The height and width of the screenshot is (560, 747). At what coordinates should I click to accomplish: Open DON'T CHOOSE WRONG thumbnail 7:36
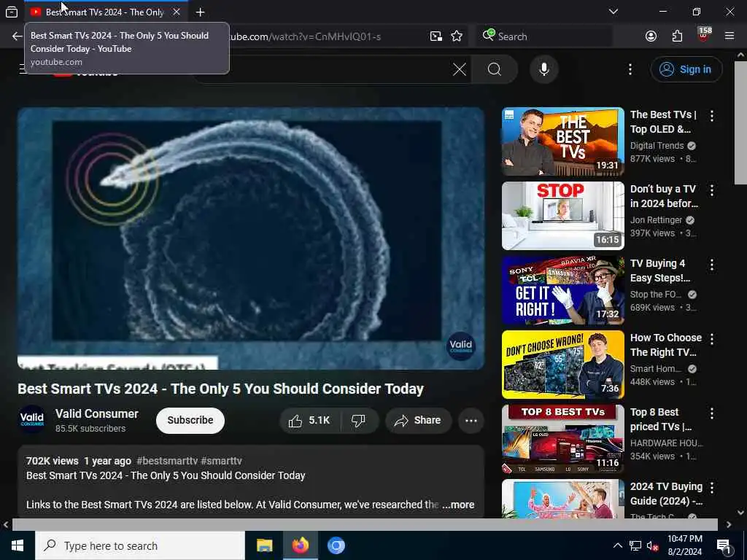562,365
